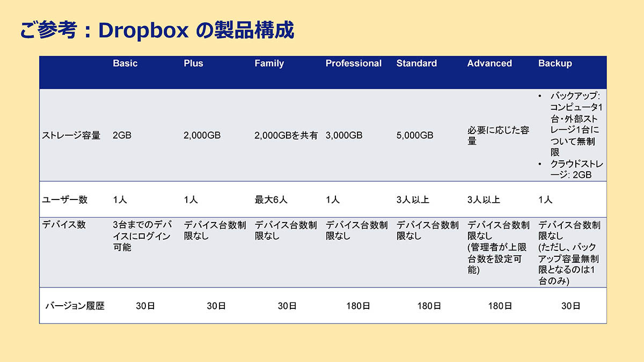Click the Advanced cell '必要に応じた容量'
Screen dimensions: 644x362
(498, 136)
